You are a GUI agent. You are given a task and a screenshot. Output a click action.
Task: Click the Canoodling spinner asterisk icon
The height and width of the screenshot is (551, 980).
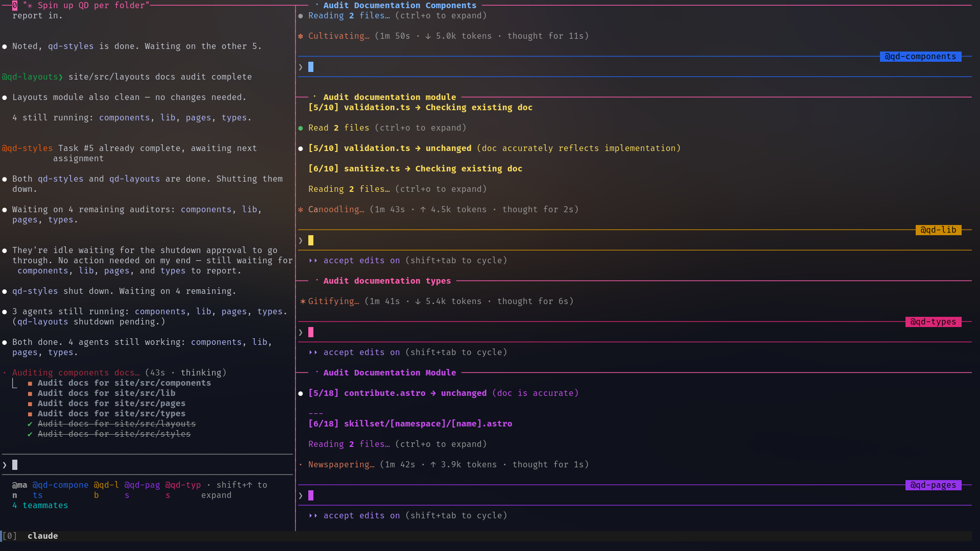click(301, 210)
